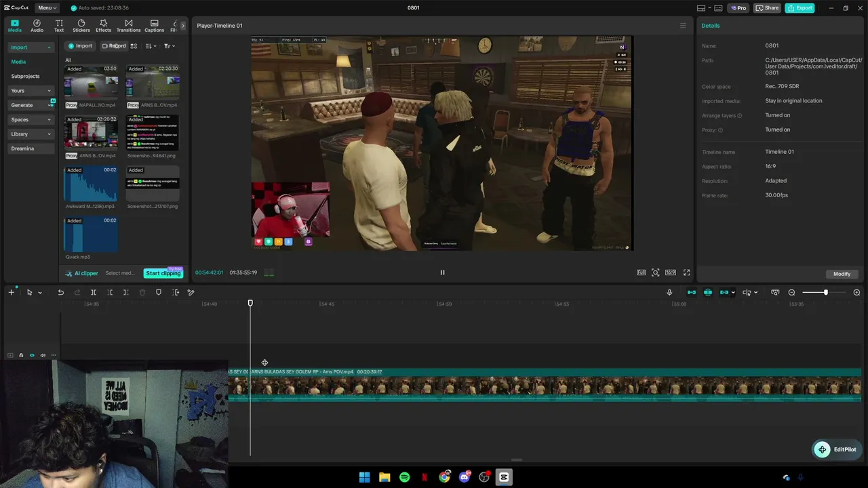Enter fullscreen preview mode

coord(686,272)
